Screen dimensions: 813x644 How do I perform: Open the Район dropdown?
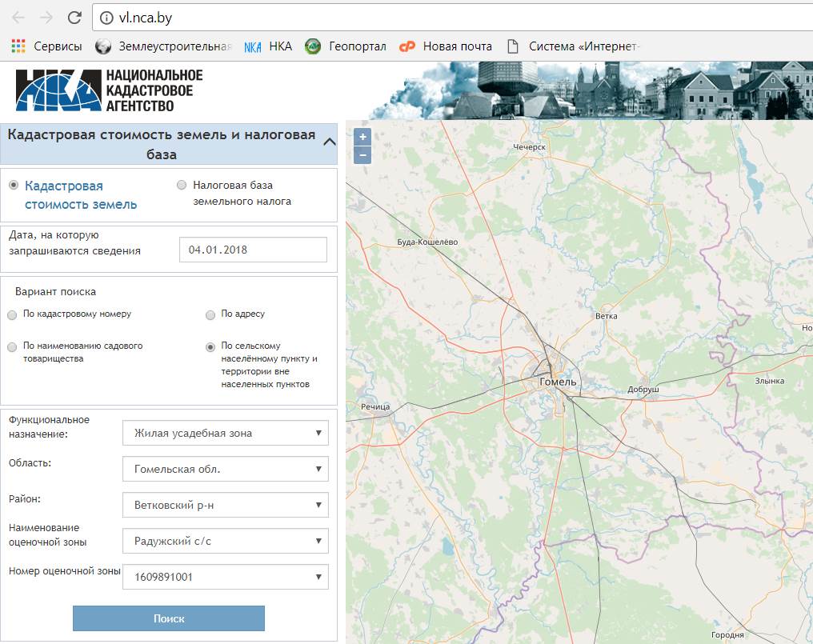226,505
